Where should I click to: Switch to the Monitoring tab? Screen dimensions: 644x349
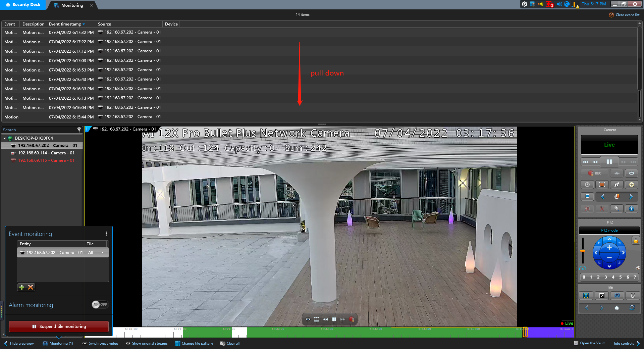tap(72, 5)
